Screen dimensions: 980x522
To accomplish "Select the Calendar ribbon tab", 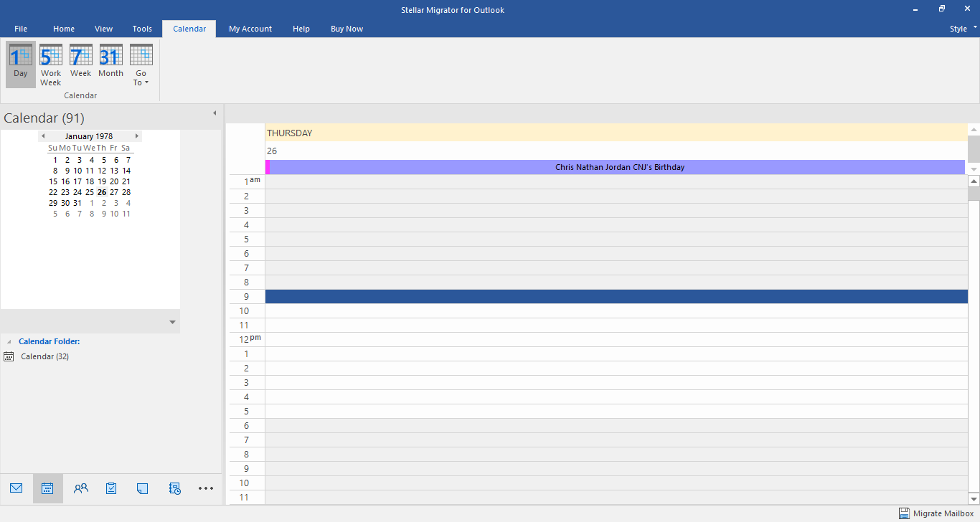I will (189, 29).
